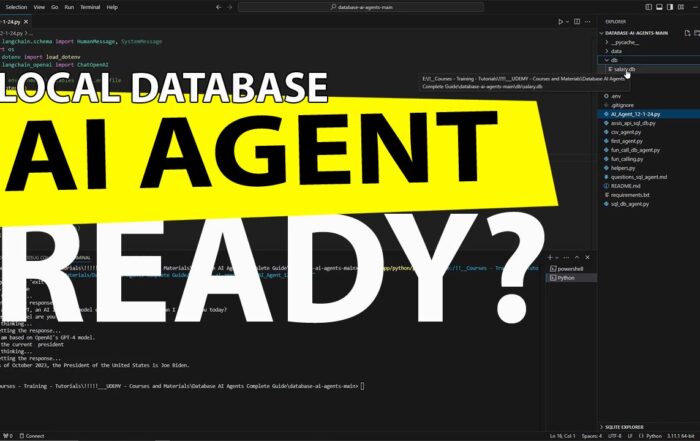This screenshot has height=441, width=700.
Task: Go forward using the right navigation arrow
Action: [x=230, y=7]
